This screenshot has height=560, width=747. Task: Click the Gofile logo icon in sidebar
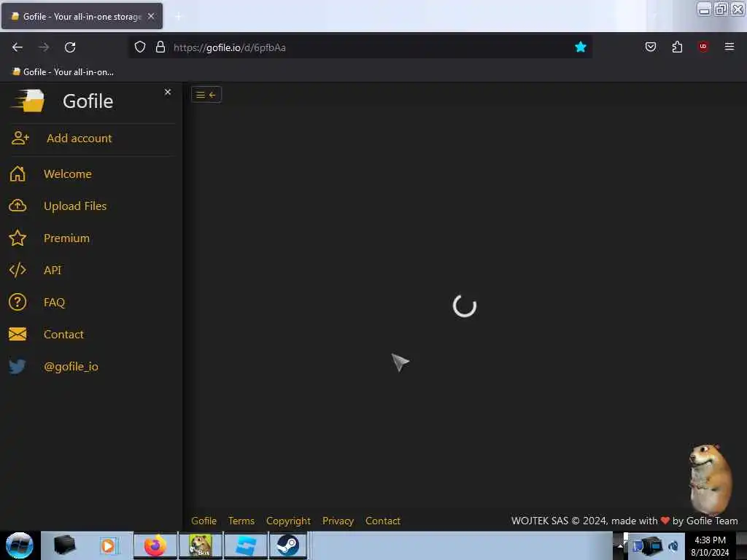pyautogui.click(x=28, y=101)
